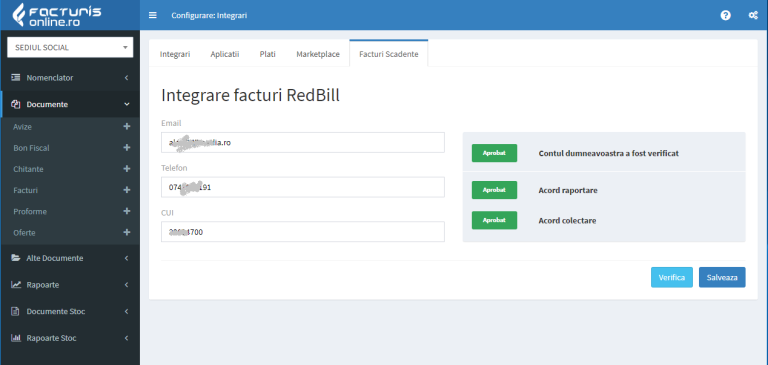Add a new Bon Fiscal with plus icon
This screenshot has height=365, width=768.
[127, 147]
